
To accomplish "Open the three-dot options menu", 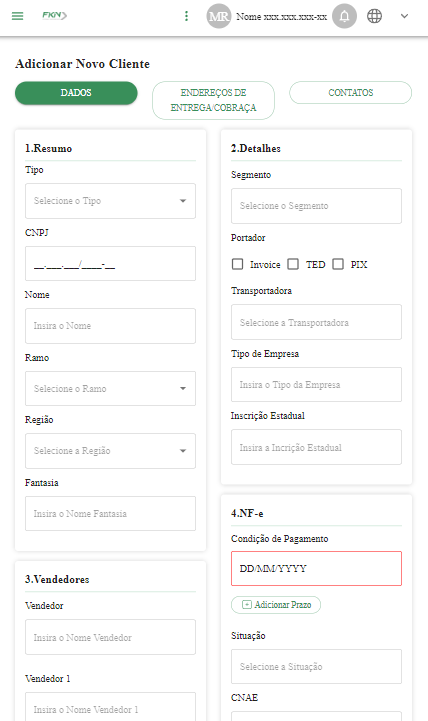I will click(186, 16).
